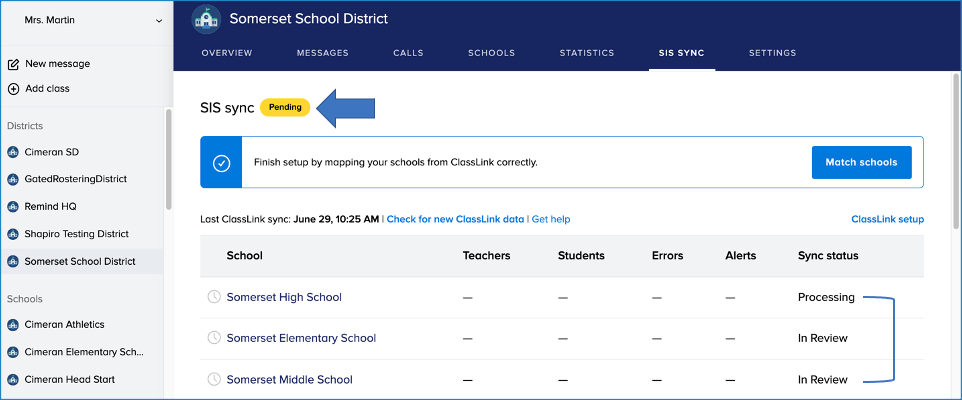Screen dimensions: 962x400
Task: Click the Students column header
Action: click(x=581, y=256)
